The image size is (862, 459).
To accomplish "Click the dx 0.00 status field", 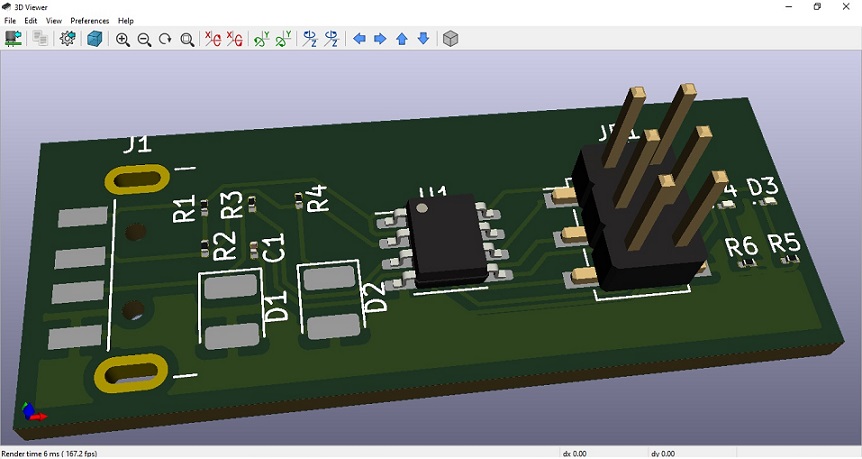I will [574, 454].
